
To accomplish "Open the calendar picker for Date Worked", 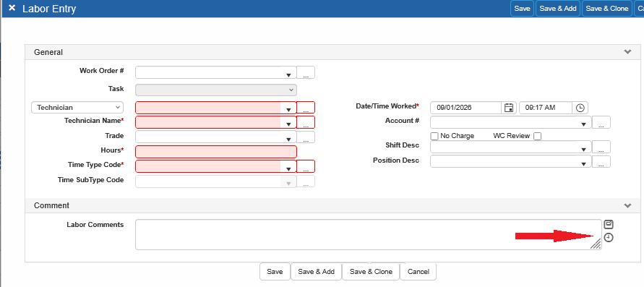I will click(509, 108).
